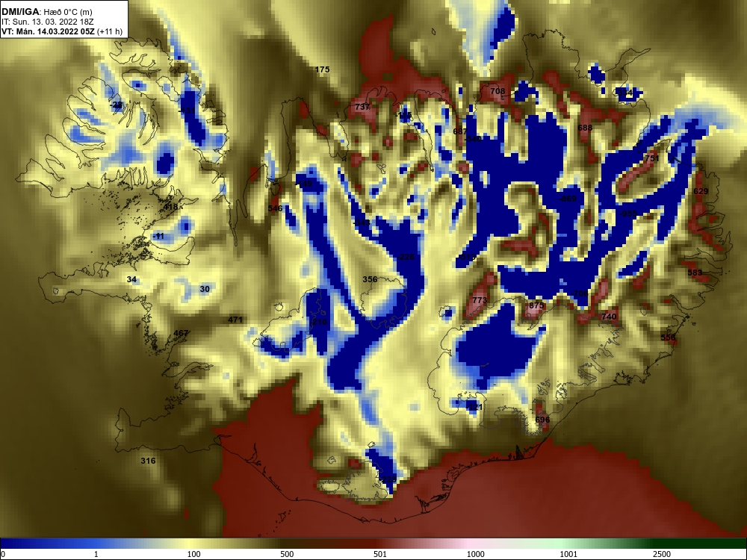Click the color scale label '0'
Viewport: 747px width, 560px height.
click(3, 554)
